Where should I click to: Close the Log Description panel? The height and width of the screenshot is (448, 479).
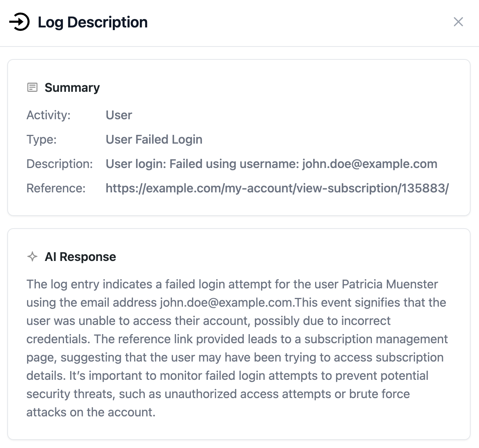point(458,22)
